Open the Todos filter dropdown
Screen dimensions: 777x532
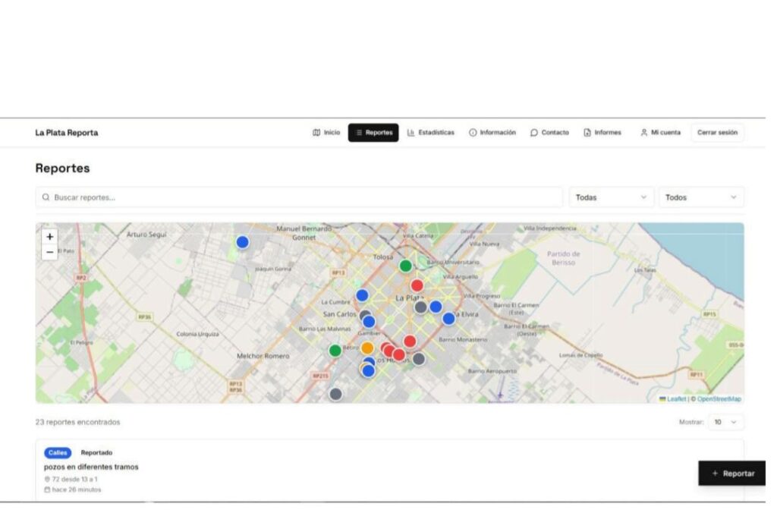(700, 197)
